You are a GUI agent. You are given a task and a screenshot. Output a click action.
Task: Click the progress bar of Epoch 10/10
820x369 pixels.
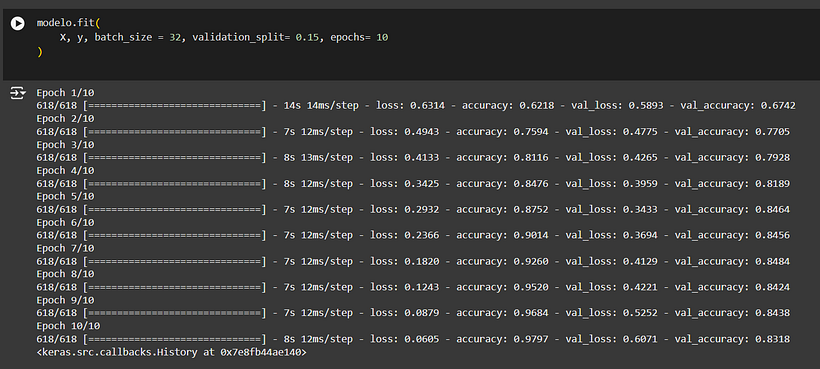[x=175, y=339]
